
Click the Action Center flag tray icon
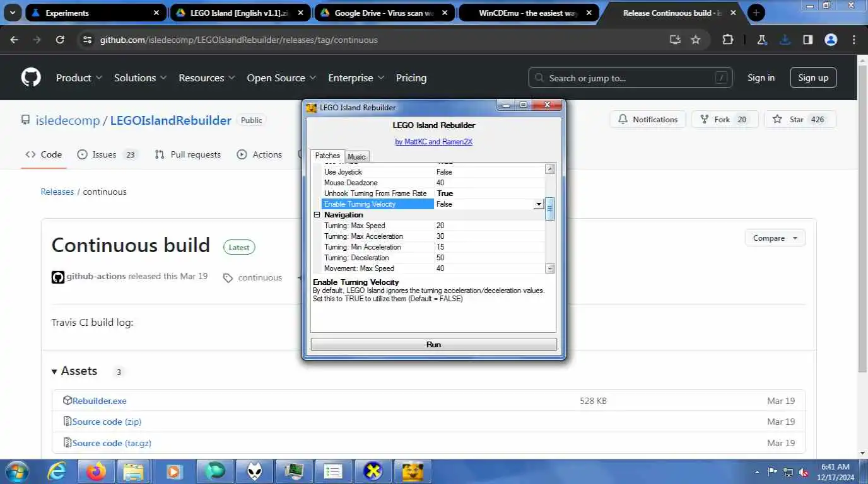pyautogui.click(x=772, y=471)
